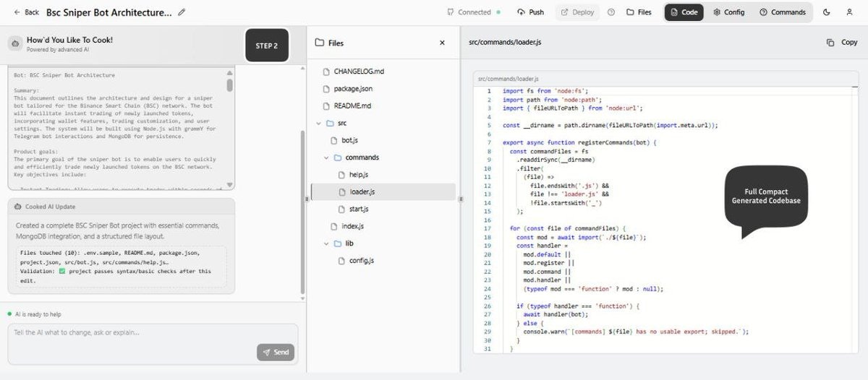Viewport: 868px width, 380px height.
Task: Click the README.md file icon
Action: tap(326, 105)
